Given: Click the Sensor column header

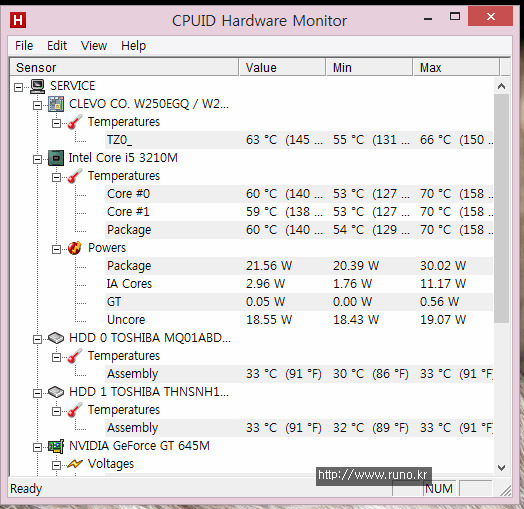Looking at the screenshot, I should tap(124, 68).
